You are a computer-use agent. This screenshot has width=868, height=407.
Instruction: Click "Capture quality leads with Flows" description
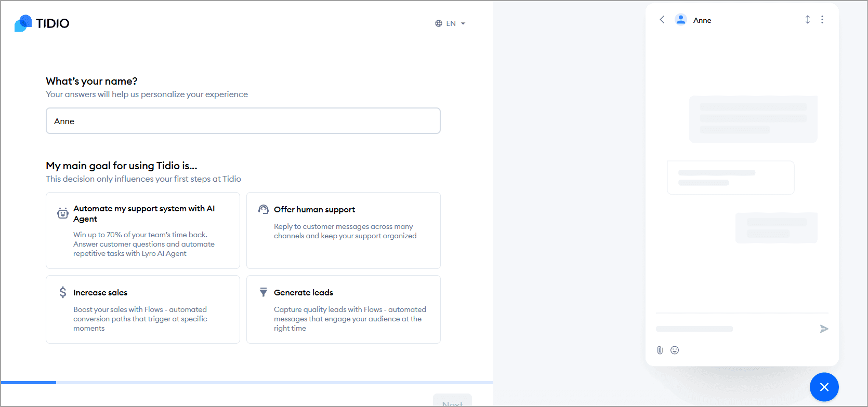(x=350, y=319)
